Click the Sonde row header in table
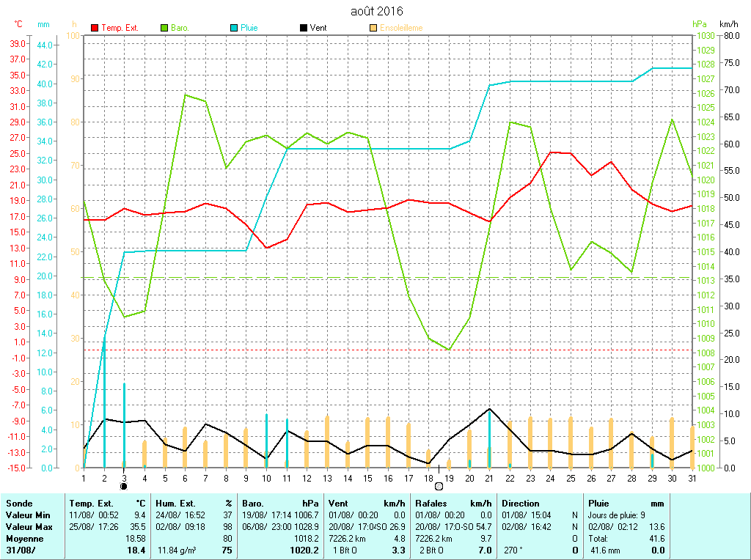 (18, 504)
